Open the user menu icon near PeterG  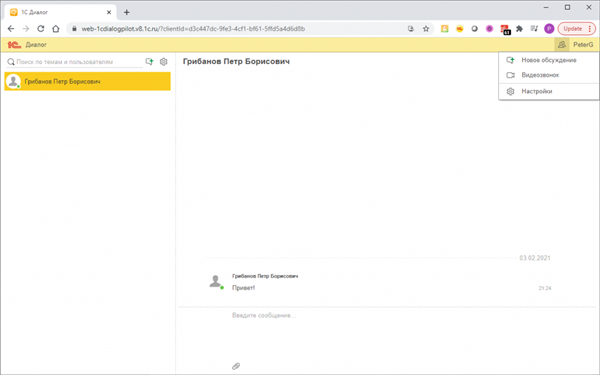coord(562,45)
